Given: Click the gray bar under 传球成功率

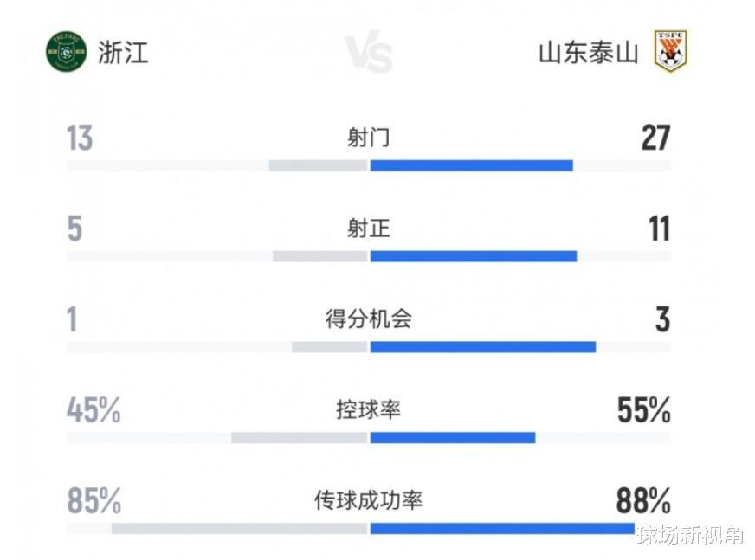Looking at the screenshot, I should [240, 528].
